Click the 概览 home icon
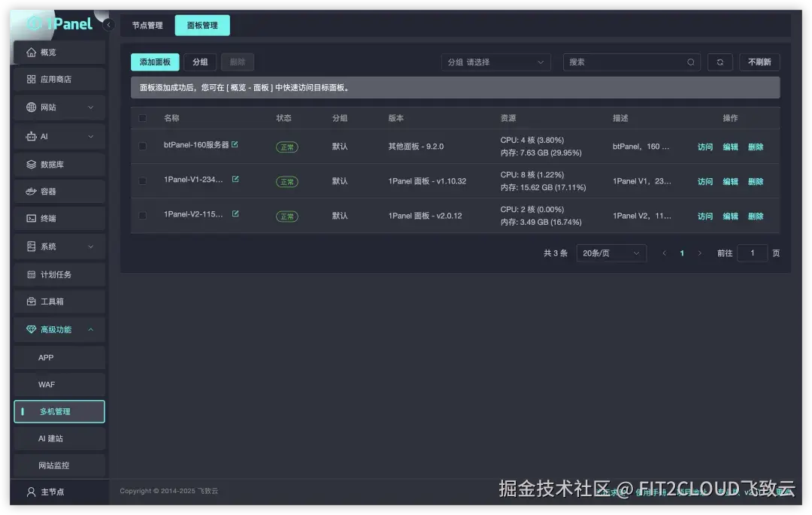The image size is (812, 515). (x=31, y=53)
